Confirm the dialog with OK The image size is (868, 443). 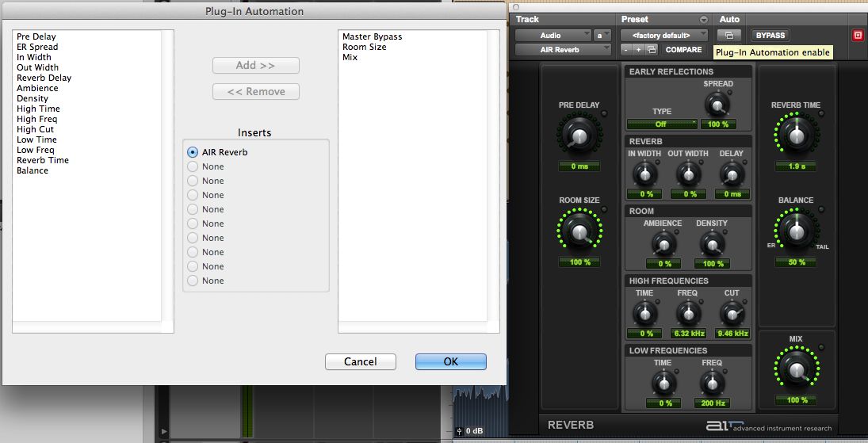(x=450, y=361)
